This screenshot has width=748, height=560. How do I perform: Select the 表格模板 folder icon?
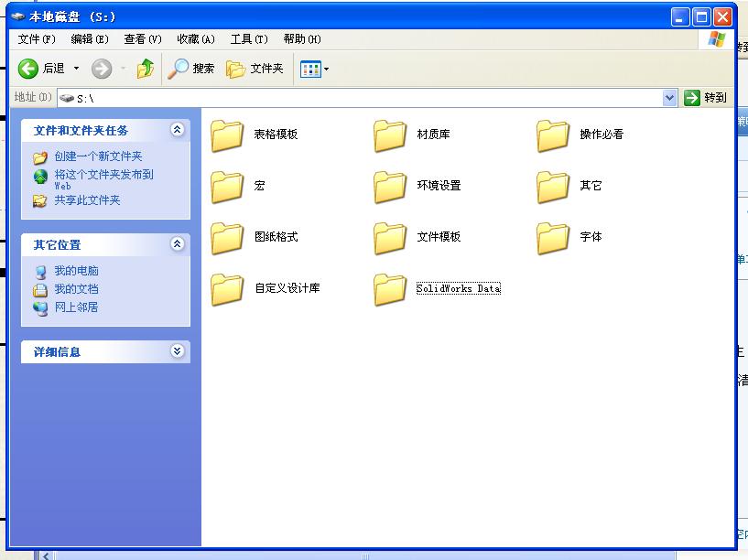[x=227, y=135]
